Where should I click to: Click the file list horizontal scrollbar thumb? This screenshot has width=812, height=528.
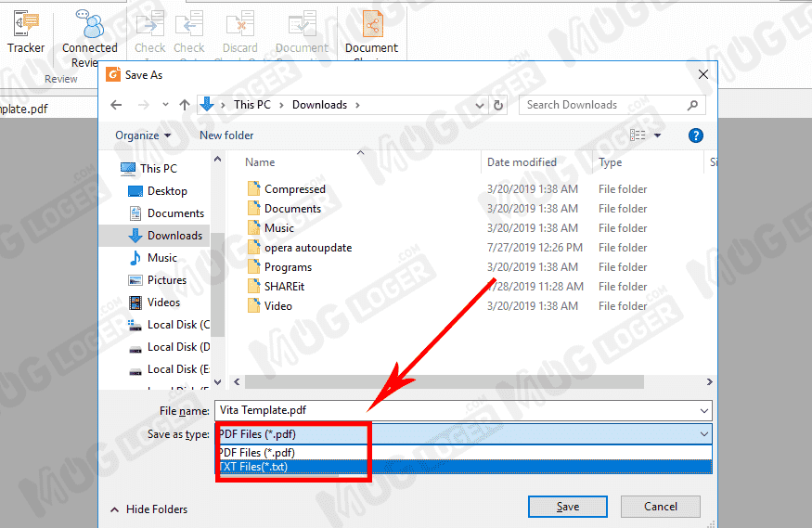(x=445, y=382)
